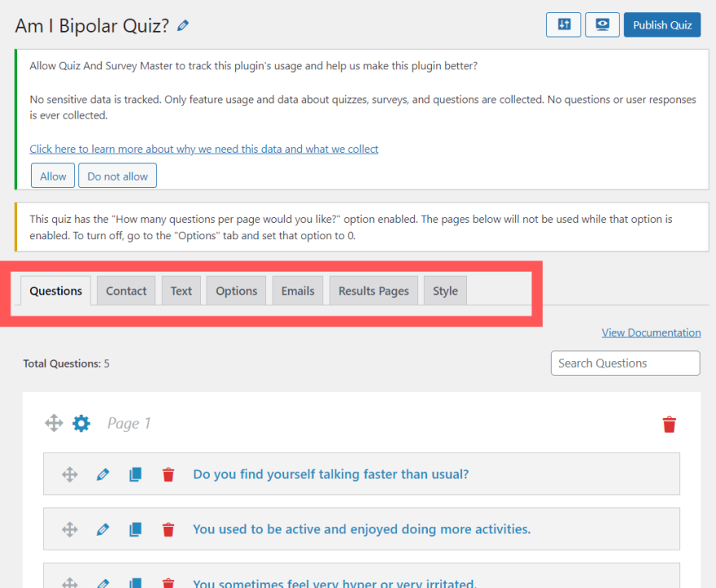The image size is (716, 588).
Task: Edit the 'very hyper or very irritated' question
Action: click(102, 582)
